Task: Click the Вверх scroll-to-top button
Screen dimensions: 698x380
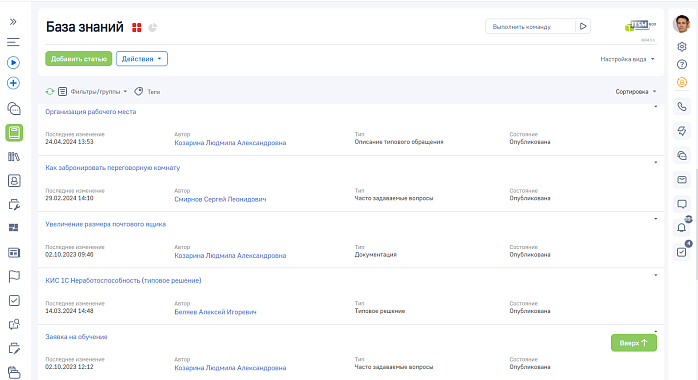Action: [x=633, y=343]
